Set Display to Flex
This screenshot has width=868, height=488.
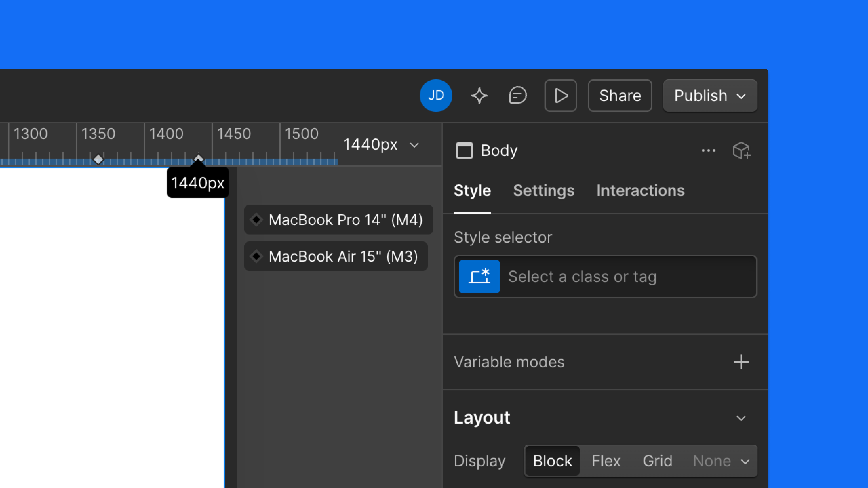[x=606, y=461]
